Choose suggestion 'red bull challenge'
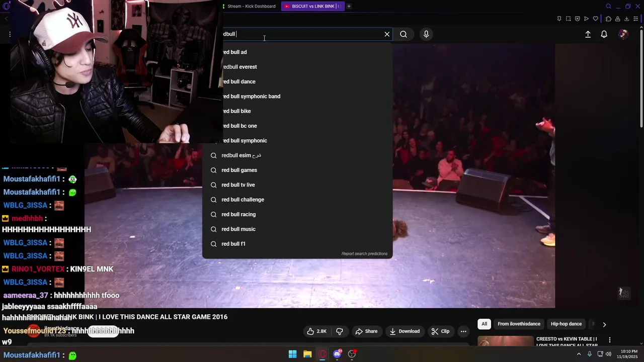This screenshot has height=362, width=644. coord(297,200)
